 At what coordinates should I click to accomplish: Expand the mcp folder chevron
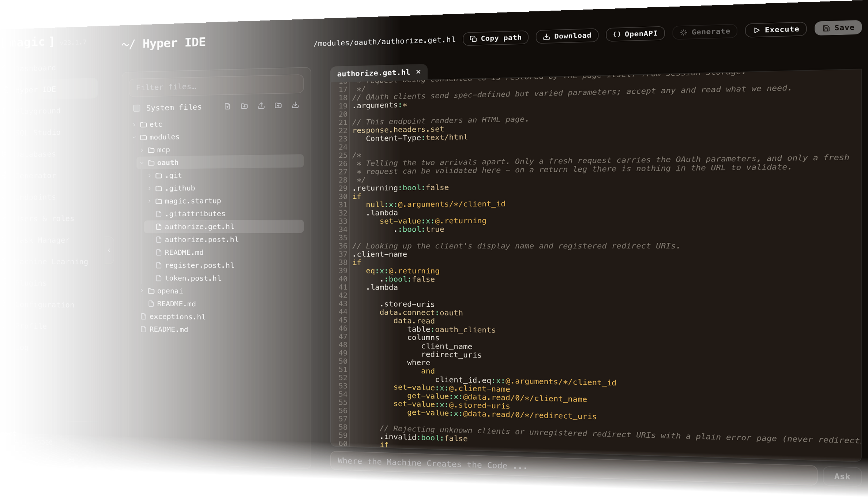(142, 150)
